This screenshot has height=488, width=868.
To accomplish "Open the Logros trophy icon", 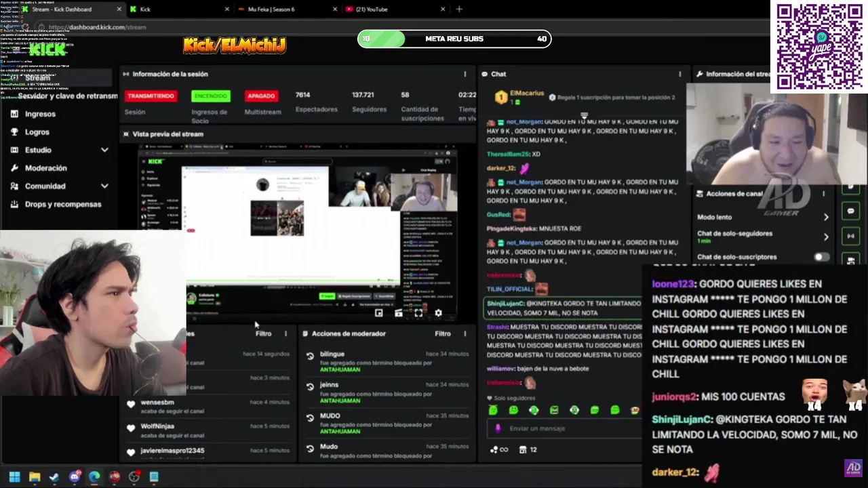I will 14,132.
